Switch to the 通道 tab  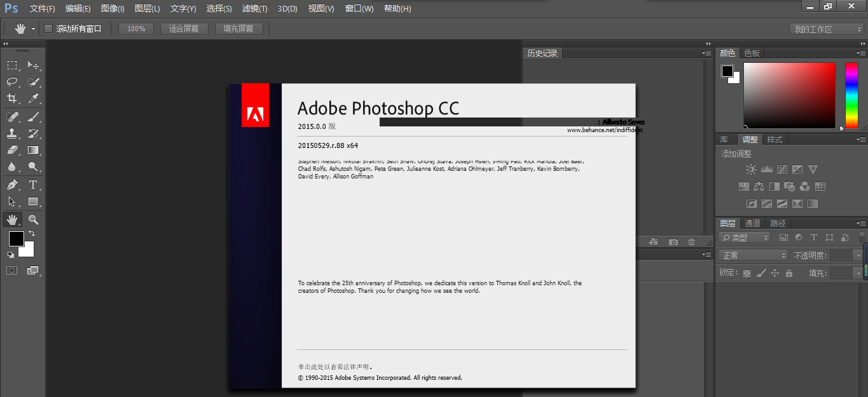[753, 223]
